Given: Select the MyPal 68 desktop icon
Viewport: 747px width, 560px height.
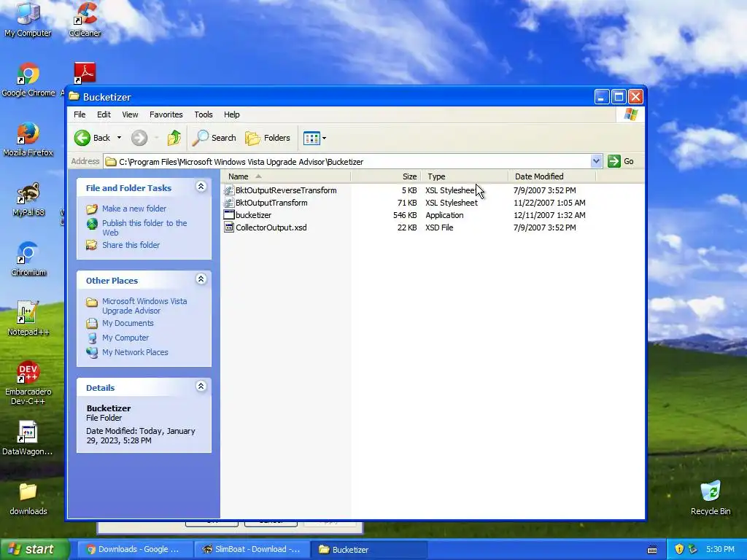Looking at the screenshot, I should point(28,200).
